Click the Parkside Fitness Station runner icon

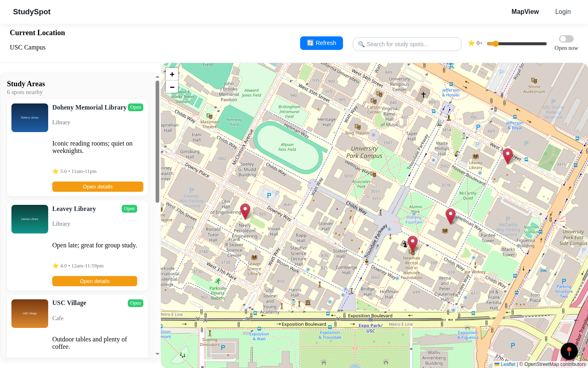point(218,281)
